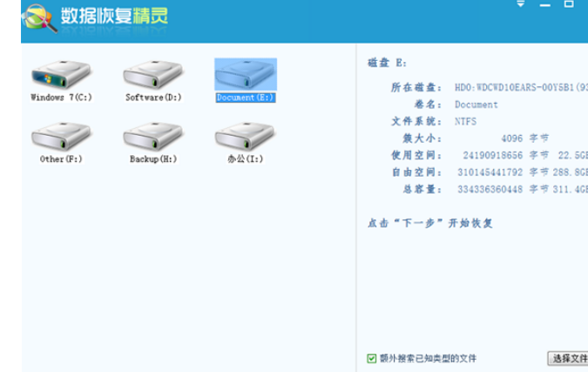The width and height of the screenshot is (588, 372).
Task: Open the title bar dropdown arrow menu
Action: pos(521,4)
